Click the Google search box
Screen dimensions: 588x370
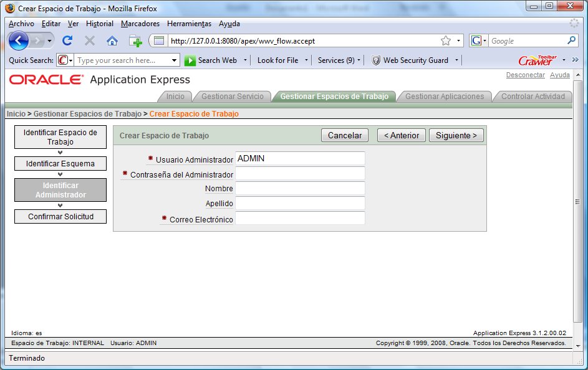coord(528,41)
